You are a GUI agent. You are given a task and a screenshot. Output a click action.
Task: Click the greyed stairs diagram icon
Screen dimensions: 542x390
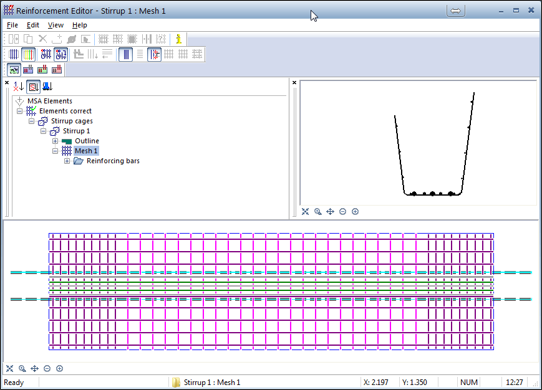point(79,54)
